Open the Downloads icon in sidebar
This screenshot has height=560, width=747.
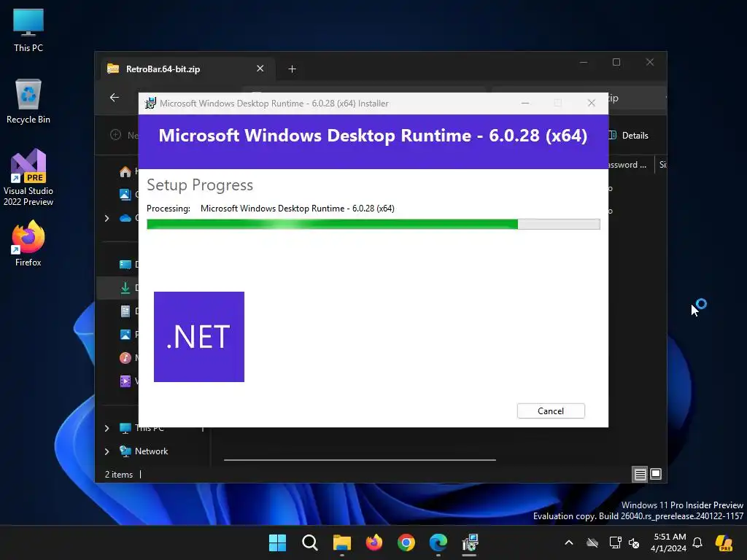(x=125, y=287)
